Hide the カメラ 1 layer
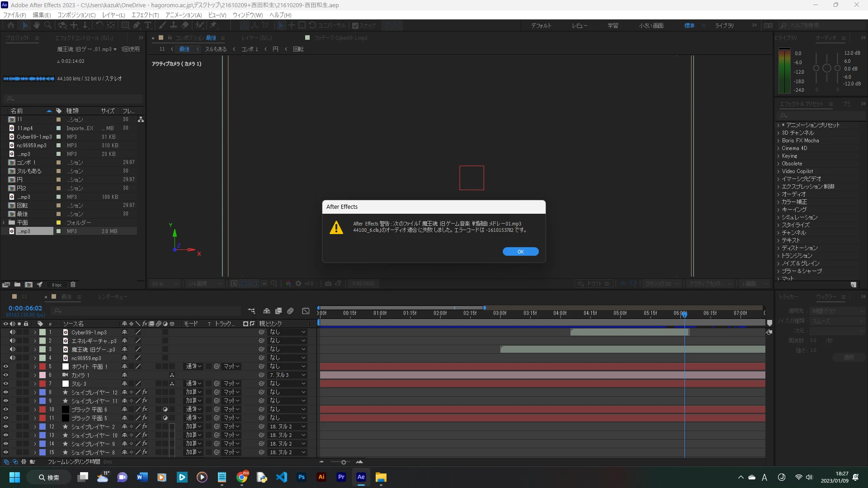The width and height of the screenshot is (868, 488). (5, 375)
